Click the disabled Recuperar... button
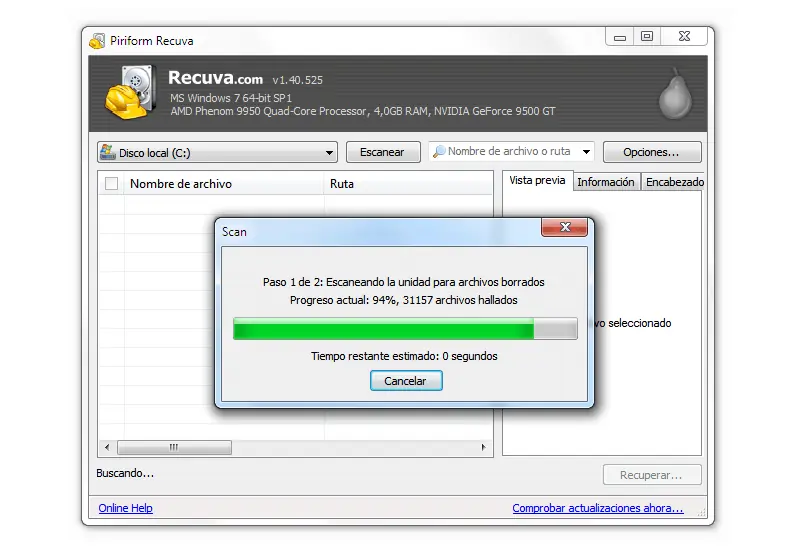The width and height of the screenshot is (800, 550). [652, 475]
